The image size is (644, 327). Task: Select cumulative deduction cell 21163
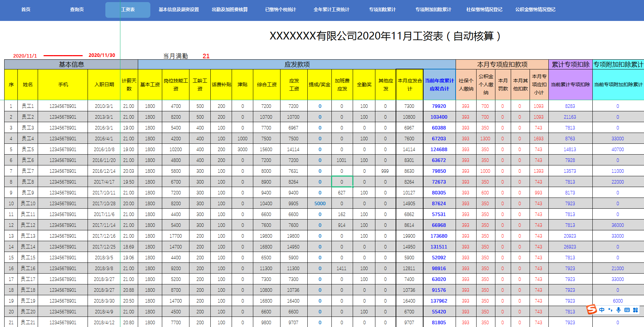[570, 117]
